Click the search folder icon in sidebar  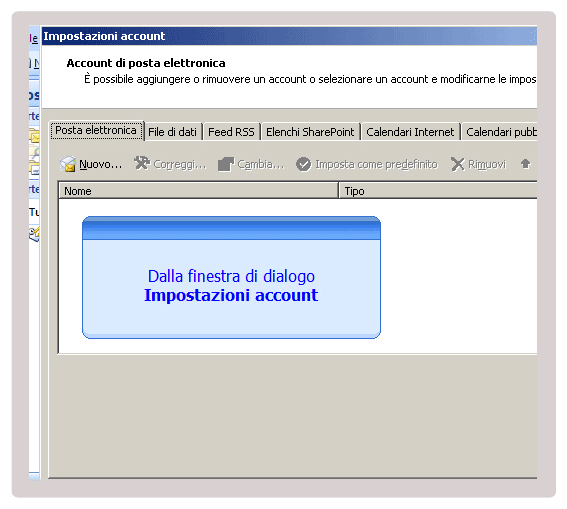[35, 153]
